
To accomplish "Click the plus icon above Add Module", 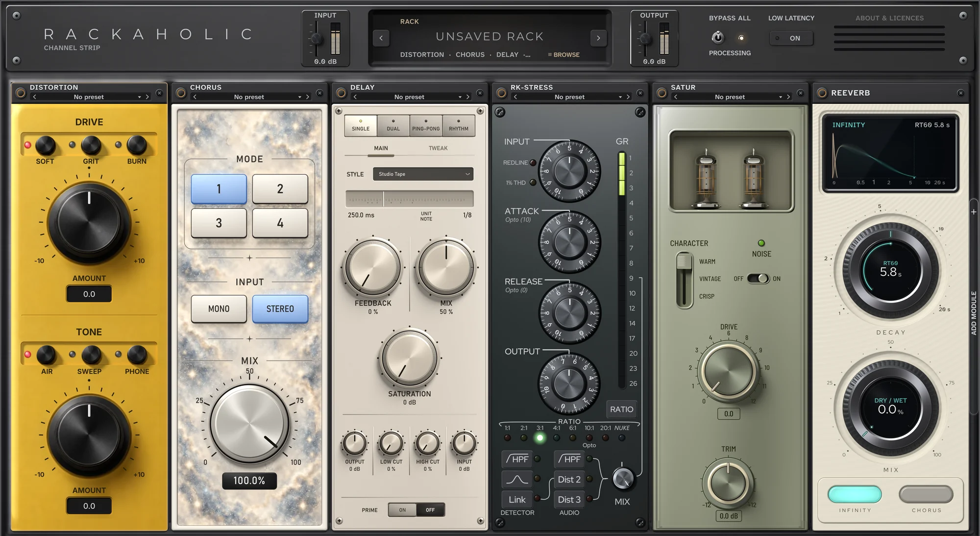I will [974, 212].
